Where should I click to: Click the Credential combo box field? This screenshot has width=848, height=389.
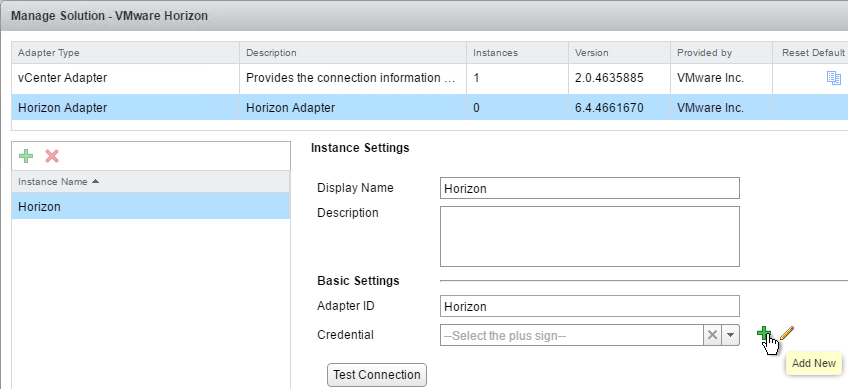pyautogui.click(x=572, y=335)
